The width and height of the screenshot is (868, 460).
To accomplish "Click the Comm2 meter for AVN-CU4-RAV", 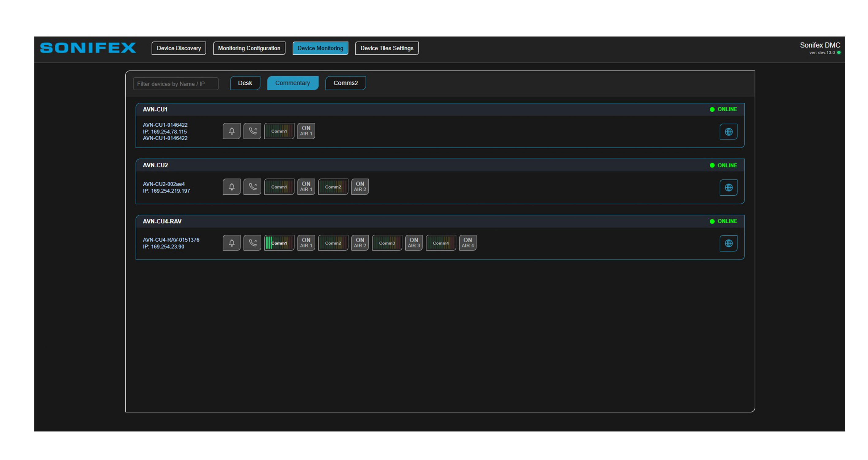I will pyautogui.click(x=333, y=243).
